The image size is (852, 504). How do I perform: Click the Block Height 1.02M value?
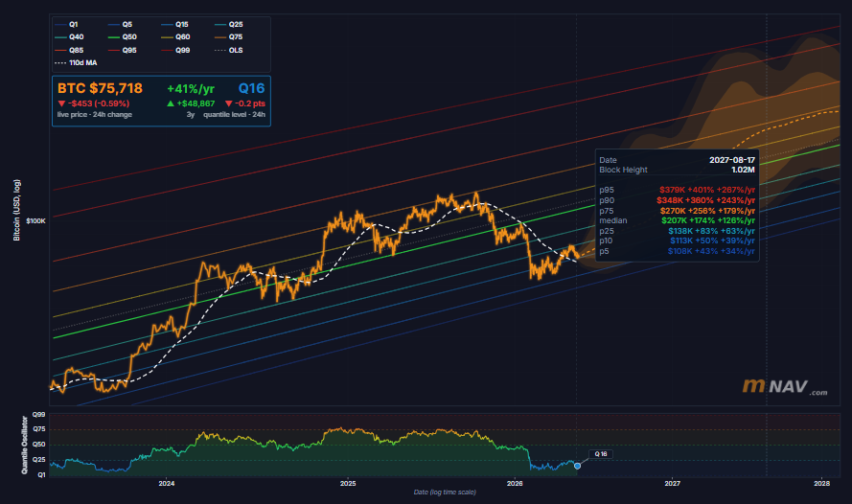pos(743,170)
